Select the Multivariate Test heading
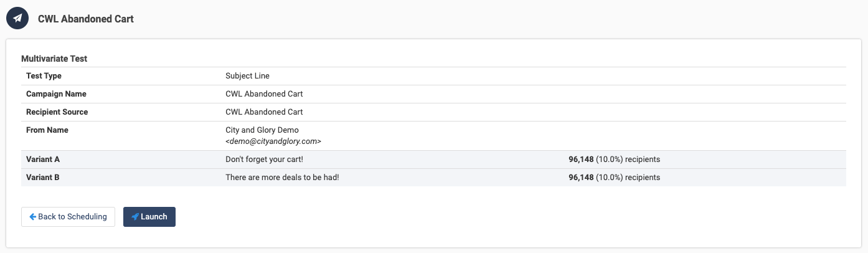This screenshot has width=868, height=253. [54, 59]
